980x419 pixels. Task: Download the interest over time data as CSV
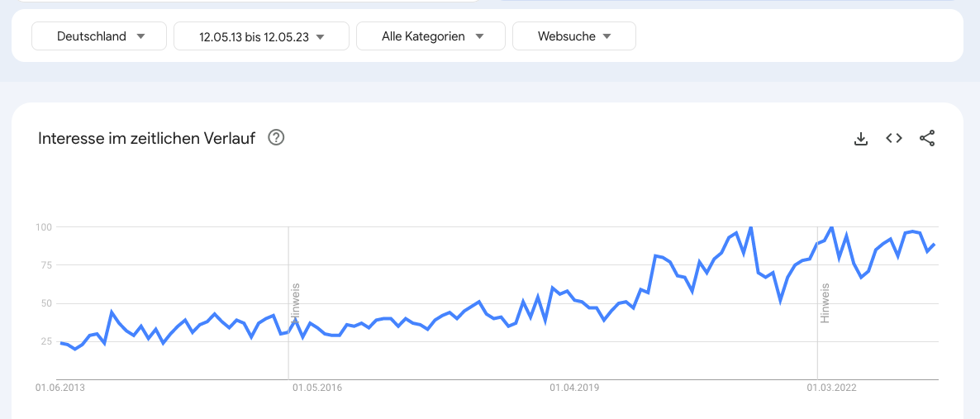(861, 139)
